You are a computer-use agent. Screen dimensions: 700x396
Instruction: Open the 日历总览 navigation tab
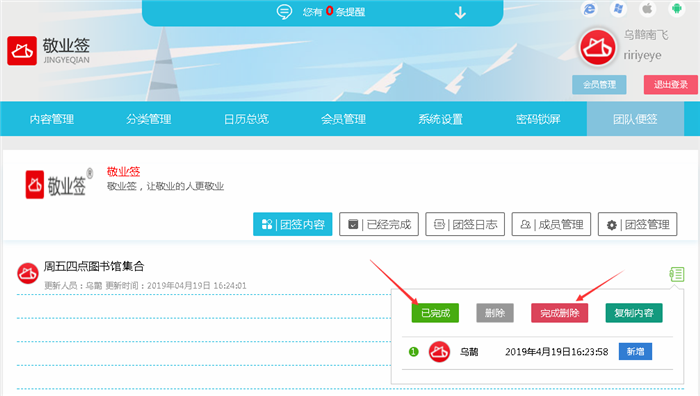(246, 119)
